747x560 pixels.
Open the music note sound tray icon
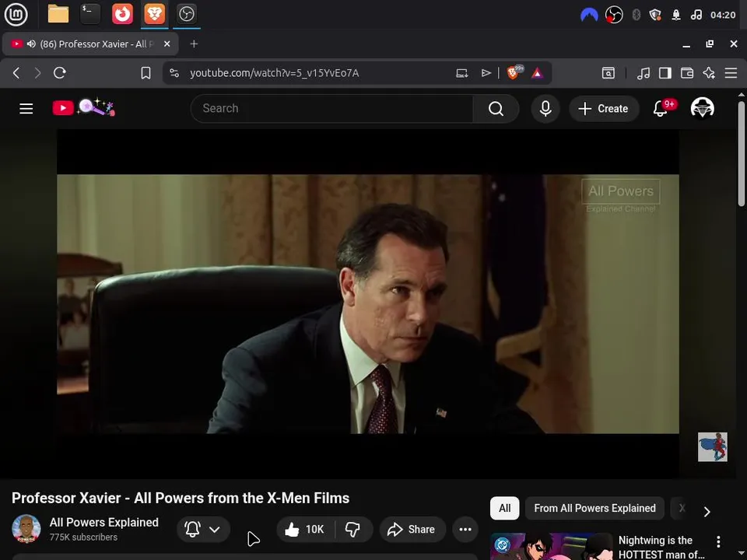coord(696,16)
